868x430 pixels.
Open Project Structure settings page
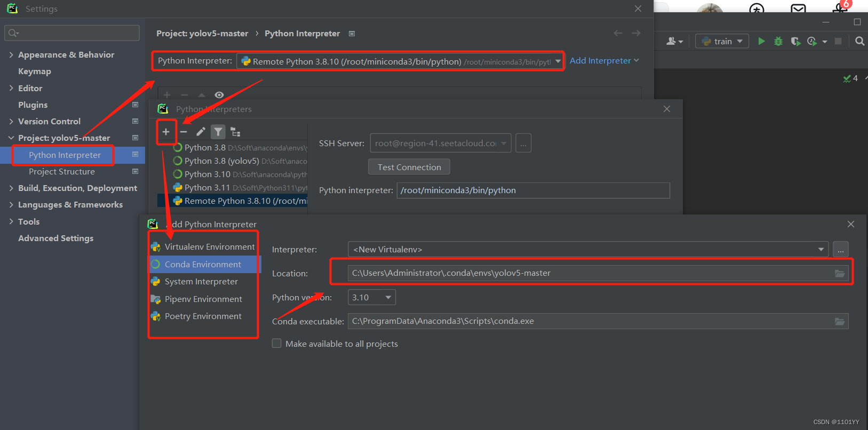62,171
